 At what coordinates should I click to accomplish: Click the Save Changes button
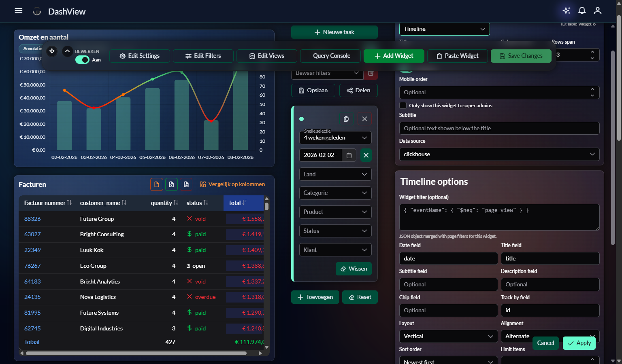point(521,56)
